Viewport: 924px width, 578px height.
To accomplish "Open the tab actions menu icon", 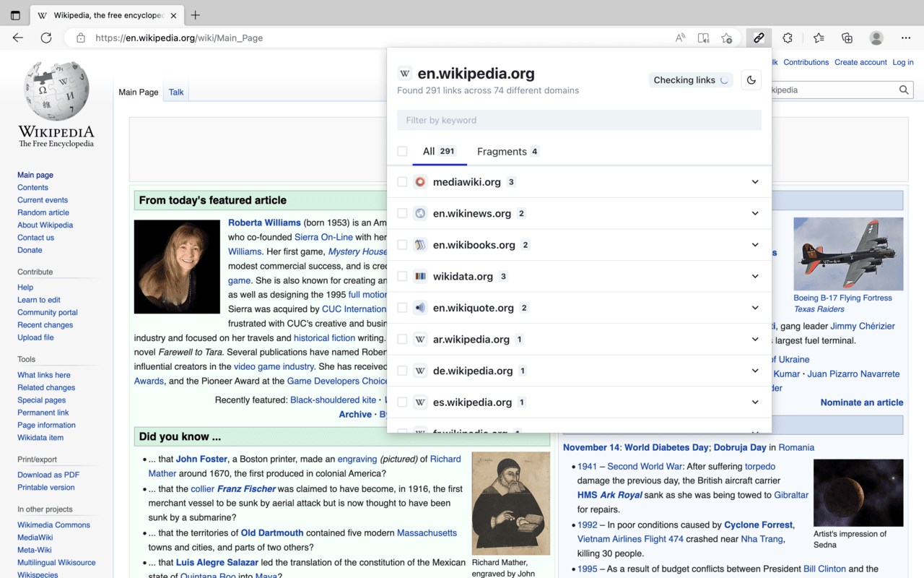I will [15, 15].
